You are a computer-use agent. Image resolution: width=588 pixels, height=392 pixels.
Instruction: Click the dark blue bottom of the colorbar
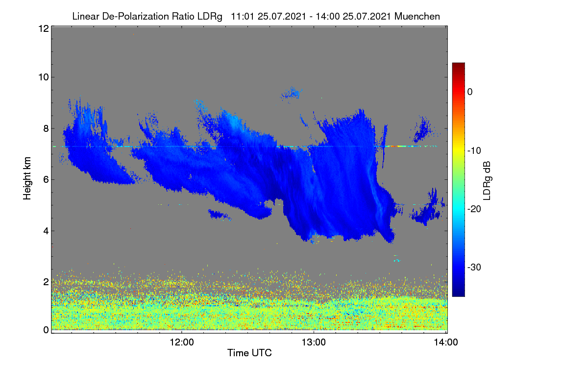(458, 293)
